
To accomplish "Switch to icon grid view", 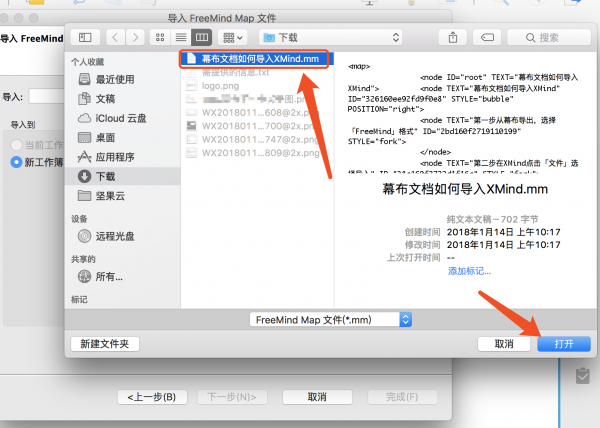I will pos(160,37).
